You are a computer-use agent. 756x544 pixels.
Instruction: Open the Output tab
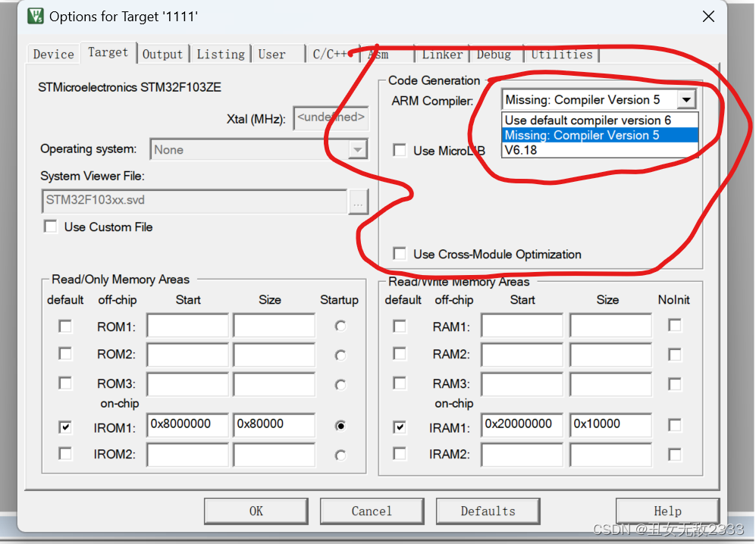(162, 54)
